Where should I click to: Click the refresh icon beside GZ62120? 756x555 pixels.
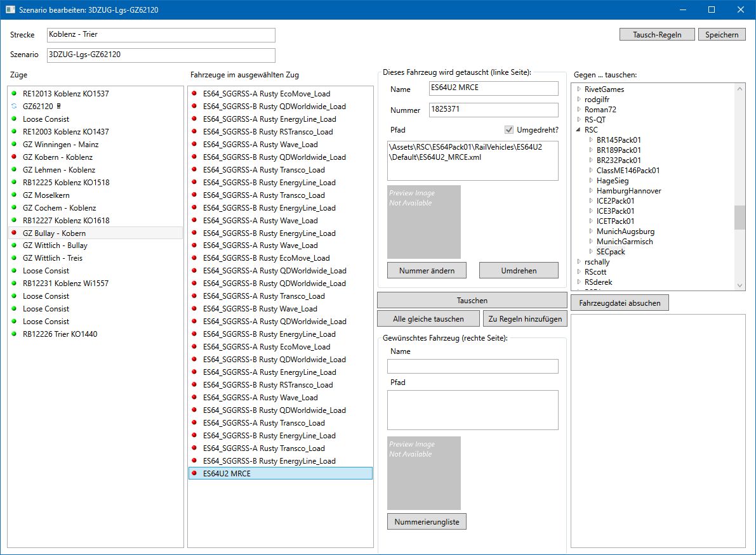point(14,107)
